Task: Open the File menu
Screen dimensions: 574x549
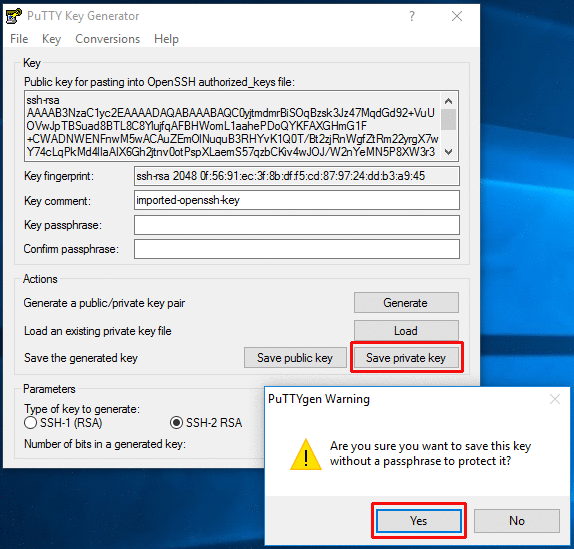Action: click(x=19, y=39)
